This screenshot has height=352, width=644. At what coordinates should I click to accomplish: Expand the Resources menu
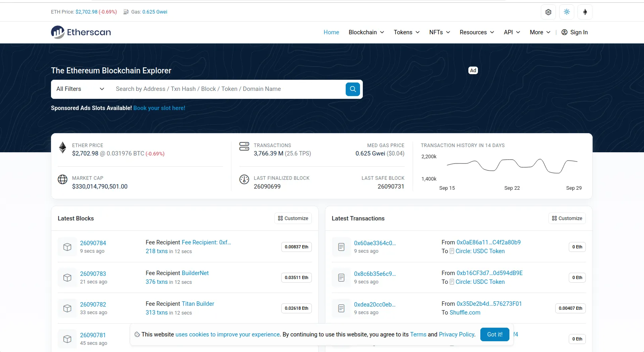click(x=477, y=32)
